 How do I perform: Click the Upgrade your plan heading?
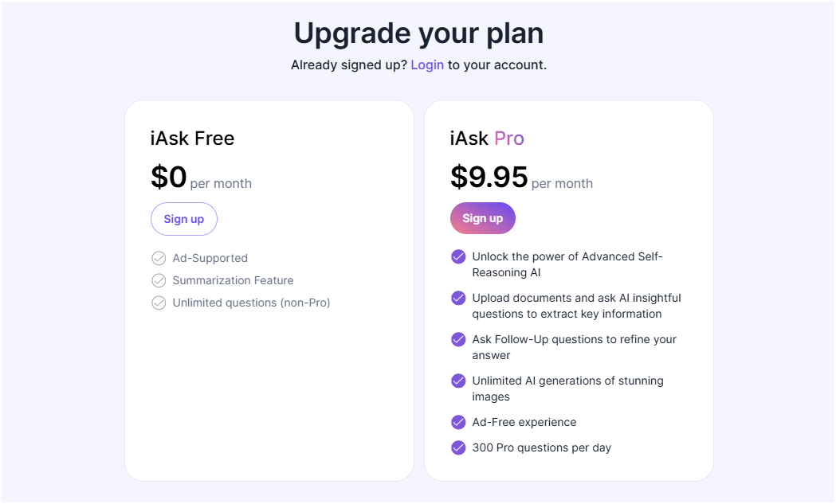tap(418, 33)
